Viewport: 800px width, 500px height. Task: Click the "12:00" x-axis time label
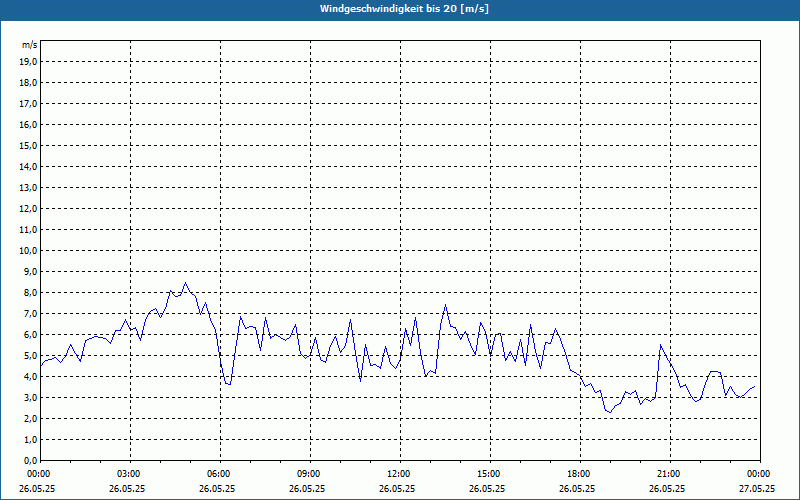tap(399, 474)
